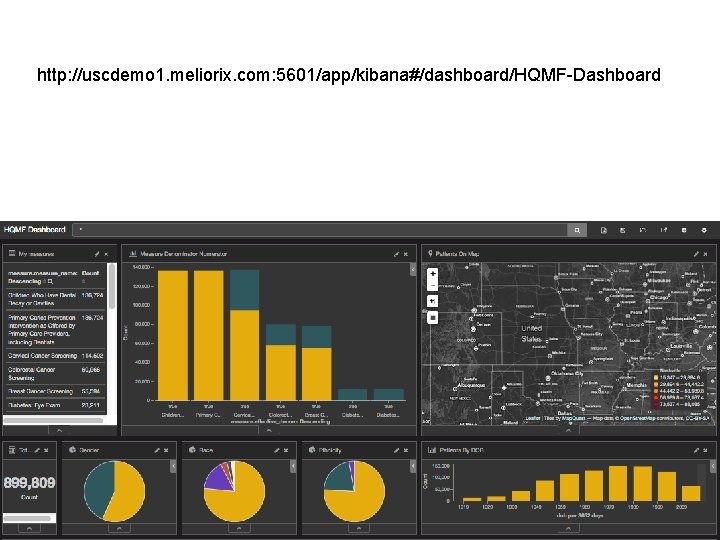
Task: Click the Add Visualization plus icon
Action: (x=684, y=230)
